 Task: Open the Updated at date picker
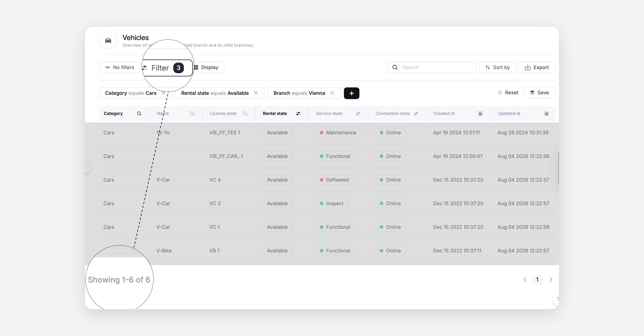pos(547,114)
